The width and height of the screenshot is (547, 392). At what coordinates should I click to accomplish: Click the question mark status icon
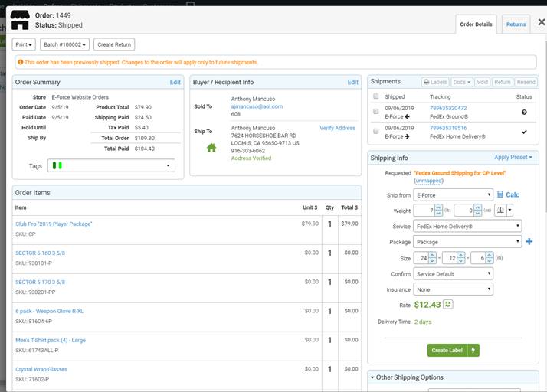point(523,112)
